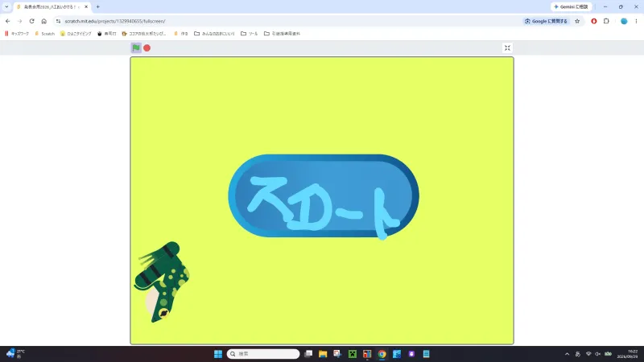This screenshot has width=644, height=362.
Task: Open the Extensions puzzle menu
Action: pos(606,21)
